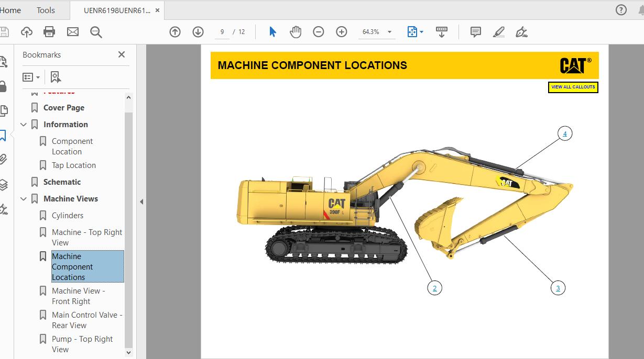The image size is (644, 359).
Task: Send file by email icon
Action: click(73, 32)
